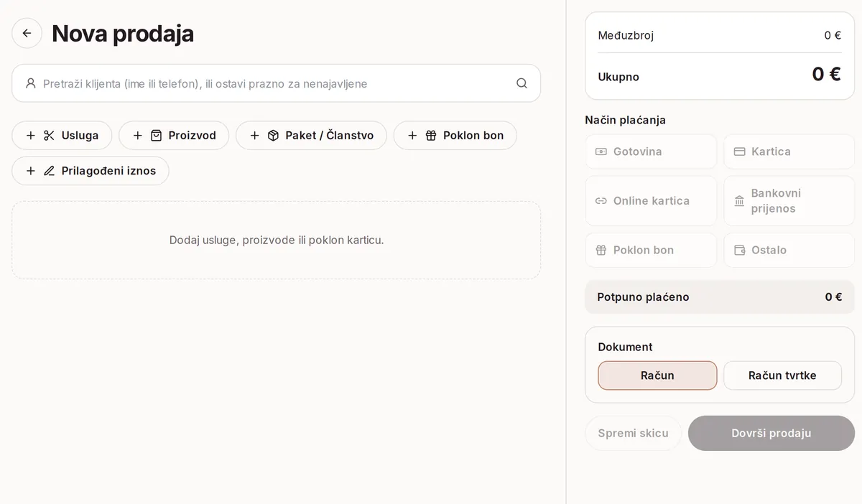Add a service with the Usluga button

pos(62,135)
